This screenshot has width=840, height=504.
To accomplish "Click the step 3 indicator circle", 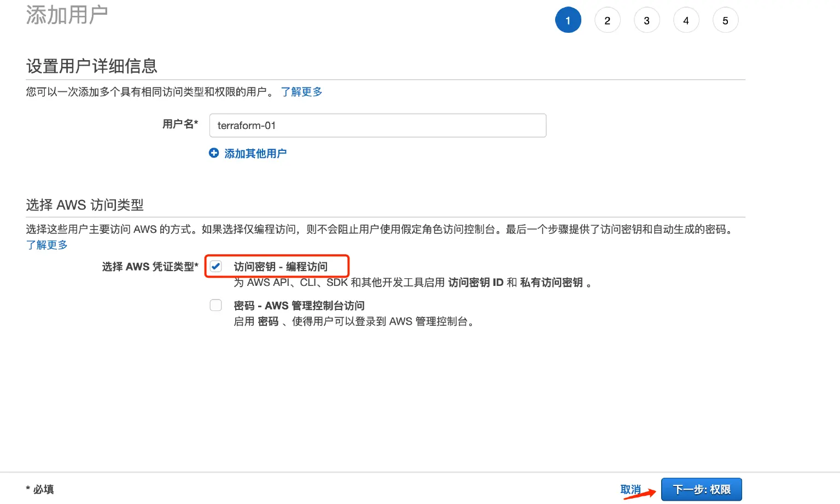I will (647, 20).
